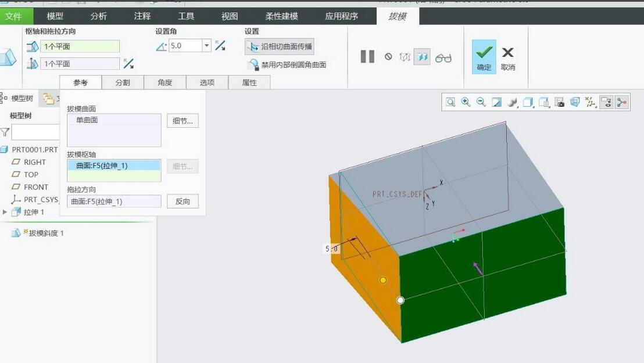The height and width of the screenshot is (363, 644).
Task: Open the saved orientations icon
Action: coord(544,102)
